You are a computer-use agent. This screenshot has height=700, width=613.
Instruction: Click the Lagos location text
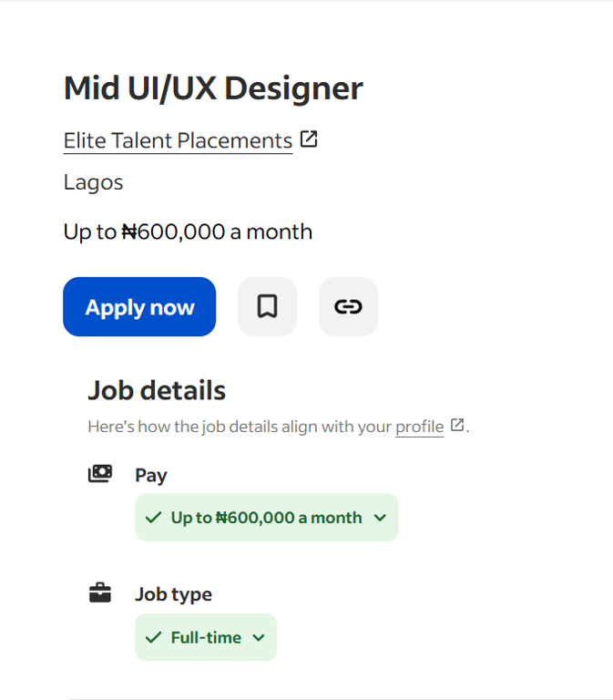pyautogui.click(x=93, y=182)
